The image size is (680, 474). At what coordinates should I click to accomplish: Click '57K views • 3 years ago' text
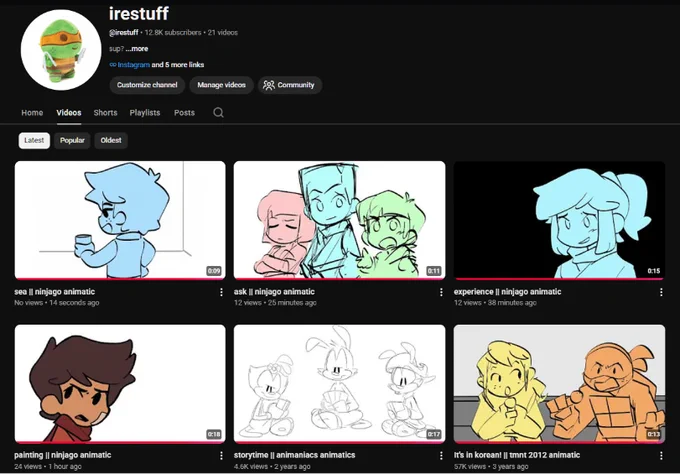tap(491, 467)
